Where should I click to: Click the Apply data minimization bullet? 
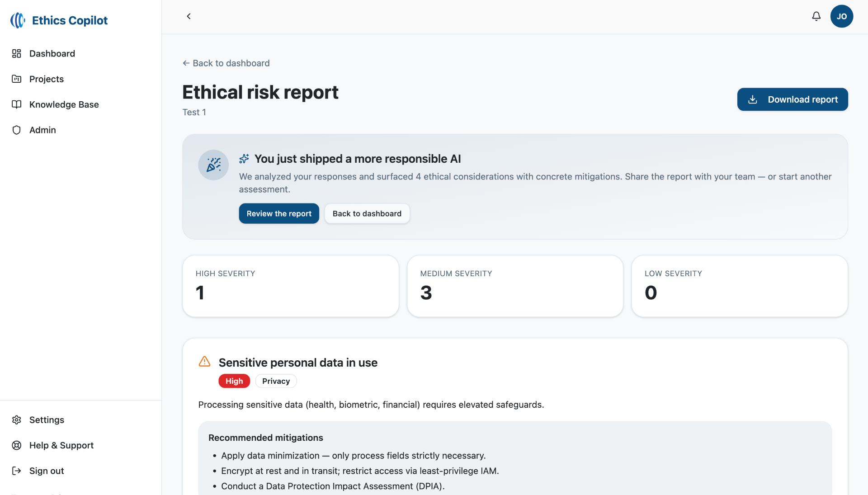point(353,456)
